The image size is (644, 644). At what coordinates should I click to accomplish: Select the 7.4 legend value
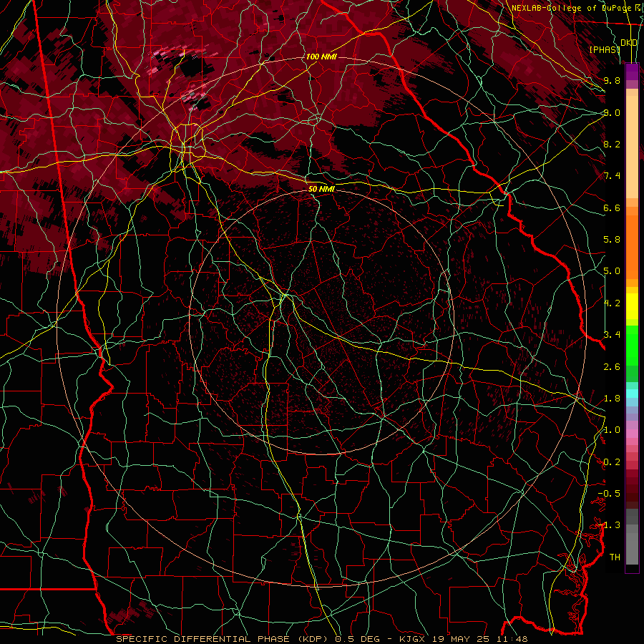[x=612, y=176]
